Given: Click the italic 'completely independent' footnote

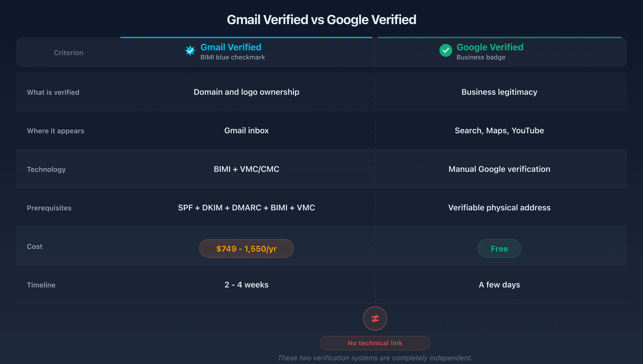Looking at the screenshot, I should click(375, 358).
